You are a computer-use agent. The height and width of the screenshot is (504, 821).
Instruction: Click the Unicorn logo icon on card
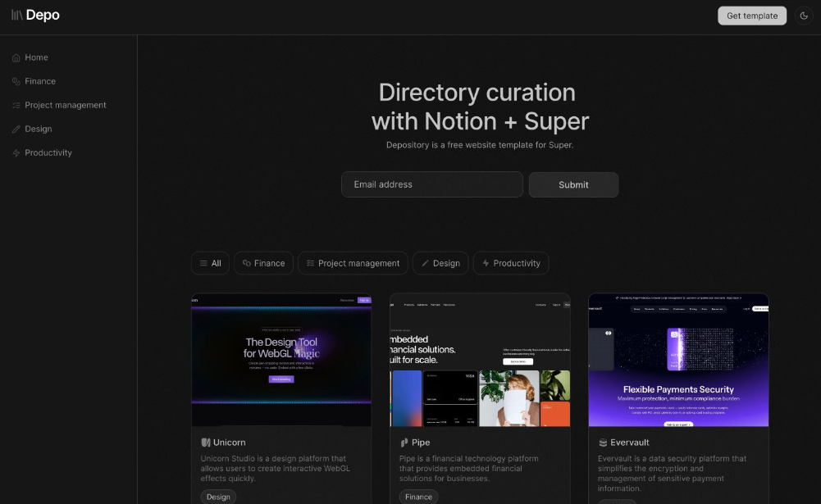206,443
